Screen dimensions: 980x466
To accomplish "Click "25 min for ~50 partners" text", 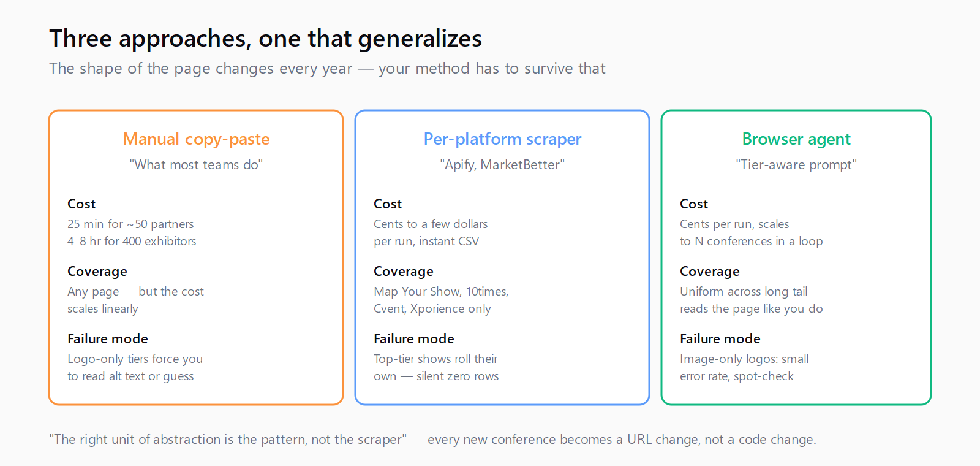I will (x=130, y=224).
